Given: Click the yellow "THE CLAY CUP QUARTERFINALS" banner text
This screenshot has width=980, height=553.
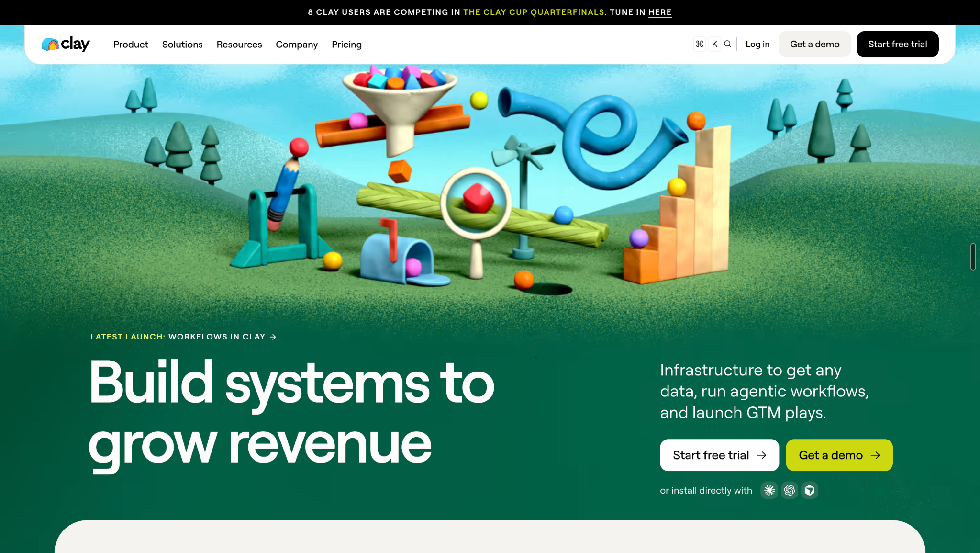Looking at the screenshot, I should [534, 12].
